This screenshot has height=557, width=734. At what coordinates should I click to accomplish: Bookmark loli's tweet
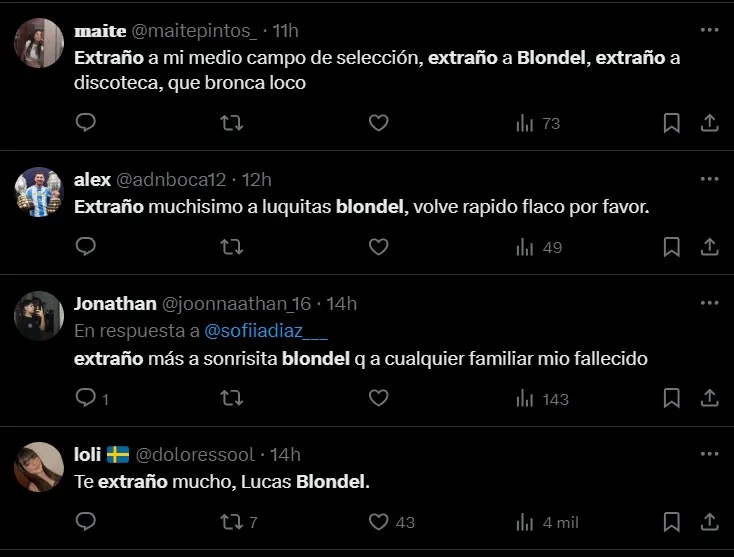[x=672, y=522]
